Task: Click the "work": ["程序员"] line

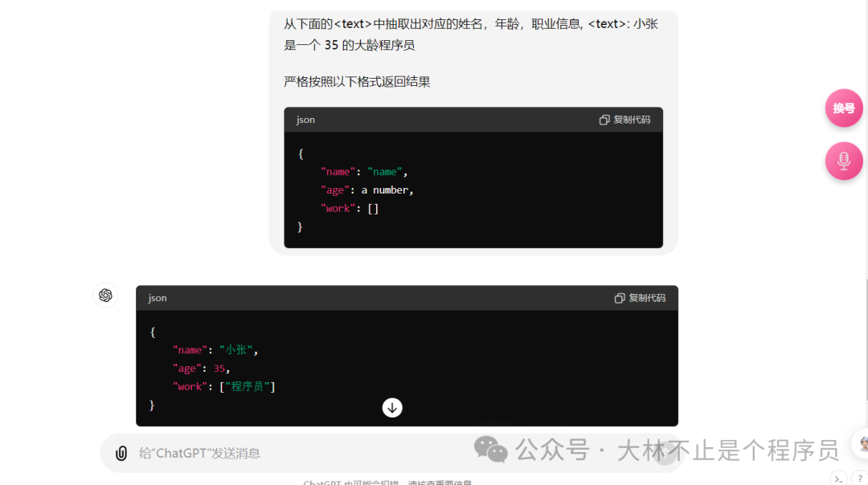Action: coord(224,386)
